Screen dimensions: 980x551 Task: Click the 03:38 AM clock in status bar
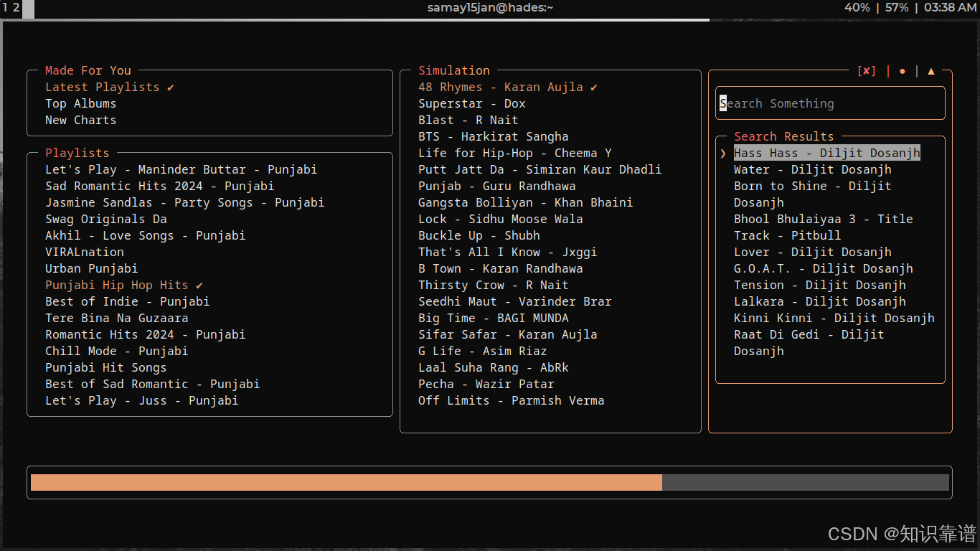[950, 7]
